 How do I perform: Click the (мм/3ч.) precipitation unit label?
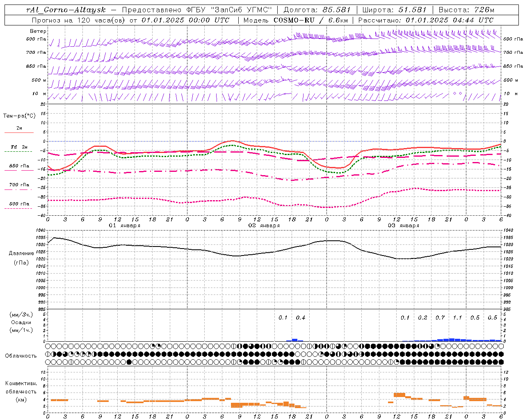21,315
